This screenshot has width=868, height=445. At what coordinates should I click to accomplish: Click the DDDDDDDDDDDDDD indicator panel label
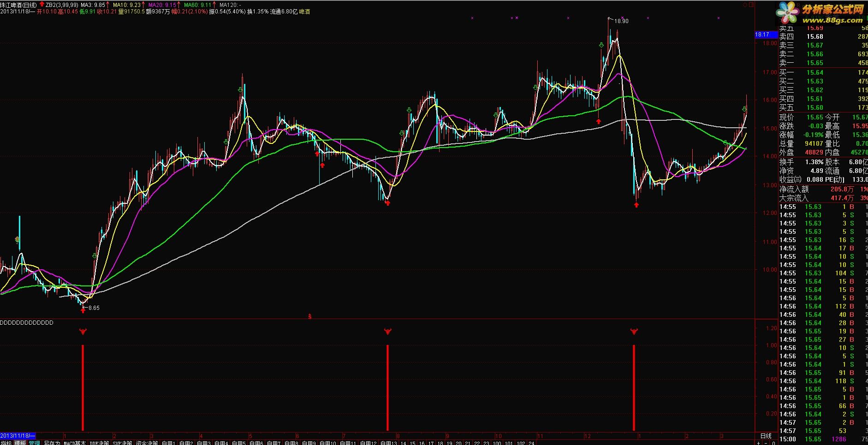[27, 323]
